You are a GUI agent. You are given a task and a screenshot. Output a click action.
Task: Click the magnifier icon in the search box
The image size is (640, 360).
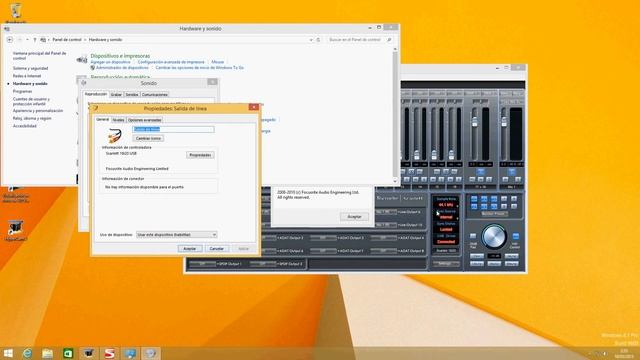click(x=389, y=40)
